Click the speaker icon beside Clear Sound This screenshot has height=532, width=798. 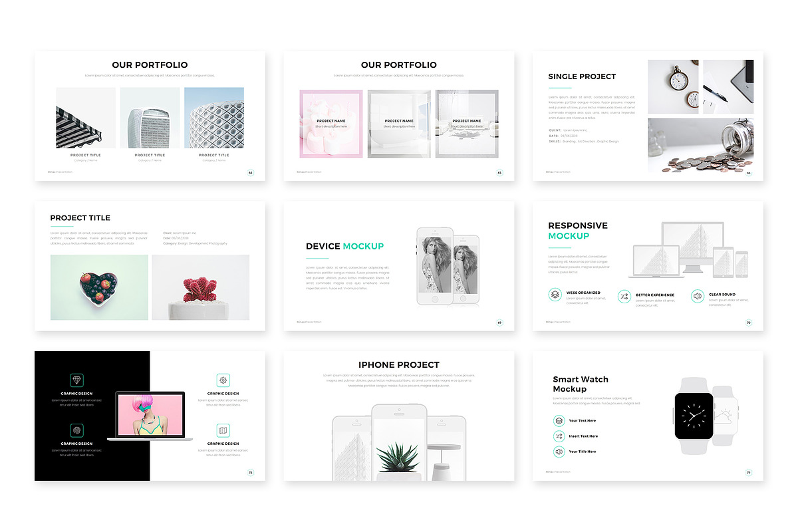pyautogui.click(x=697, y=296)
